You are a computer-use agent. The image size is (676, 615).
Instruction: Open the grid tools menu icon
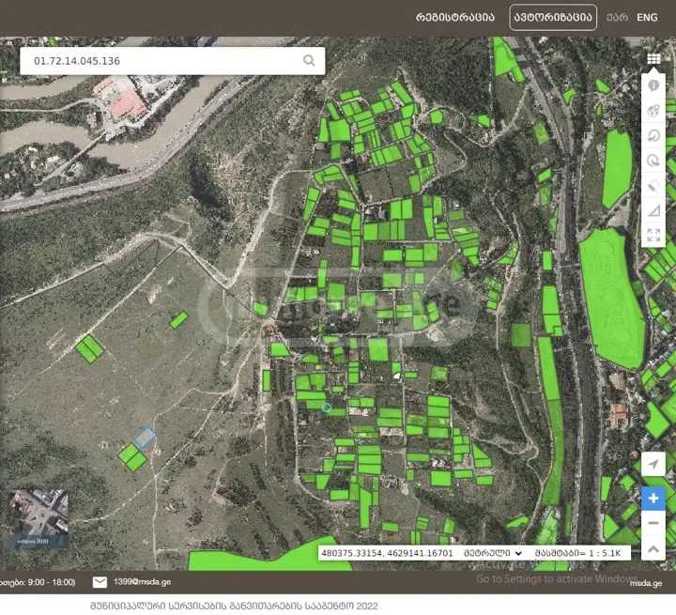[653, 59]
